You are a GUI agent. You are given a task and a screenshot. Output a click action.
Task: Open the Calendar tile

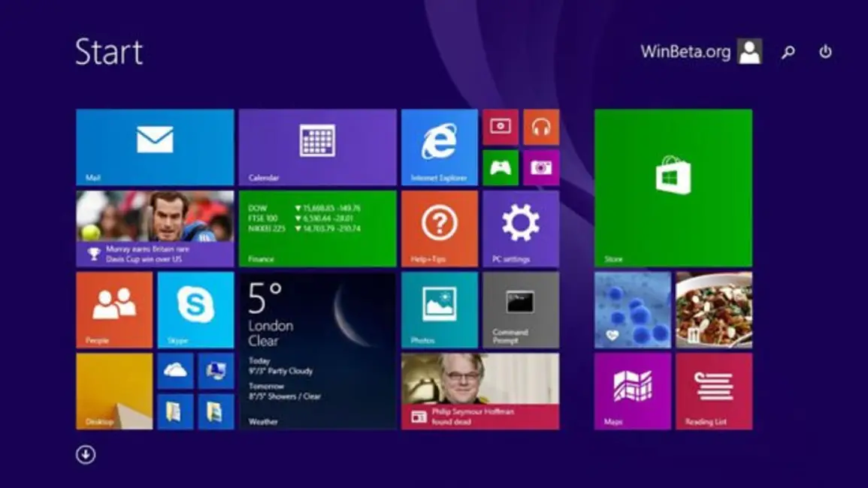(x=318, y=147)
